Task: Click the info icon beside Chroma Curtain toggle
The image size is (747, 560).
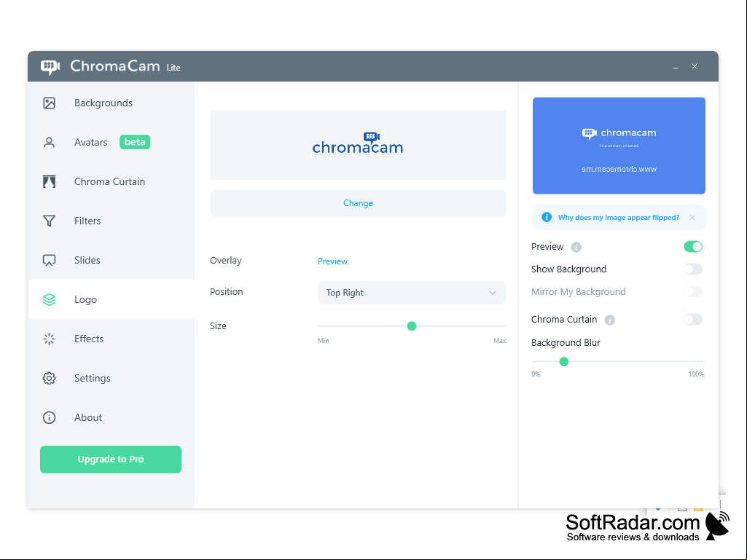Action: pyautogui.click(x=610, y=320)
